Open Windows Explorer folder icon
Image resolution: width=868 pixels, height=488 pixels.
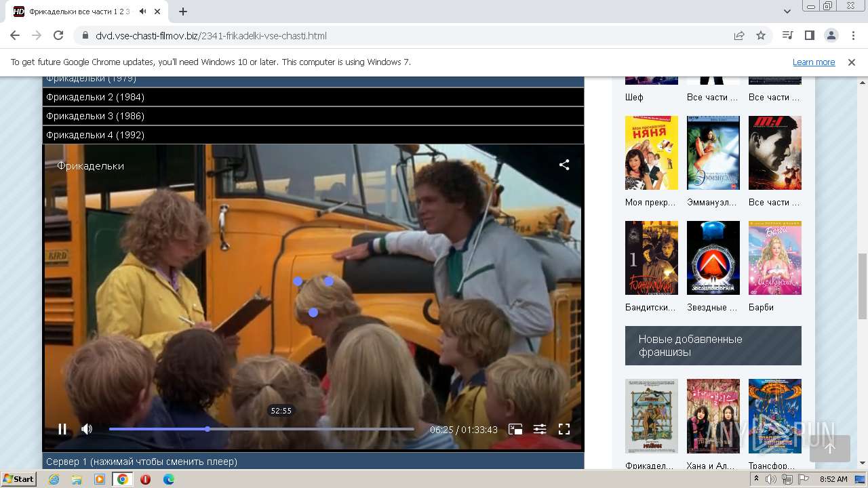coord(77,479)
